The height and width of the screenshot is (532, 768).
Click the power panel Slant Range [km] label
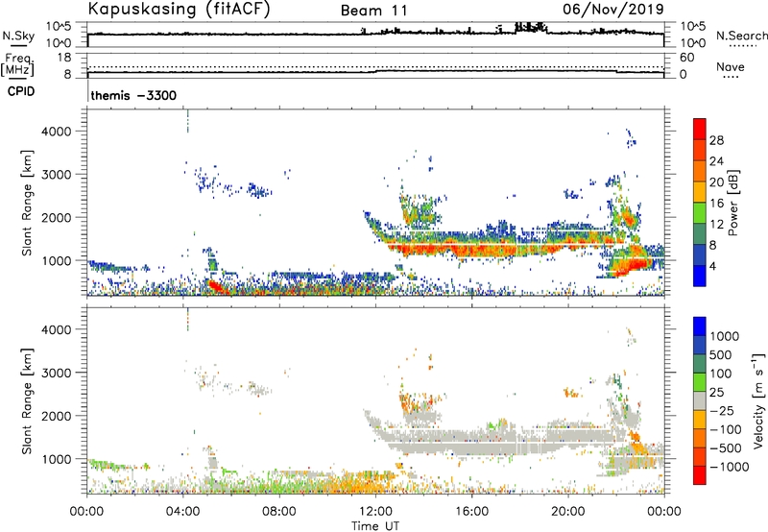click(27, 203)
